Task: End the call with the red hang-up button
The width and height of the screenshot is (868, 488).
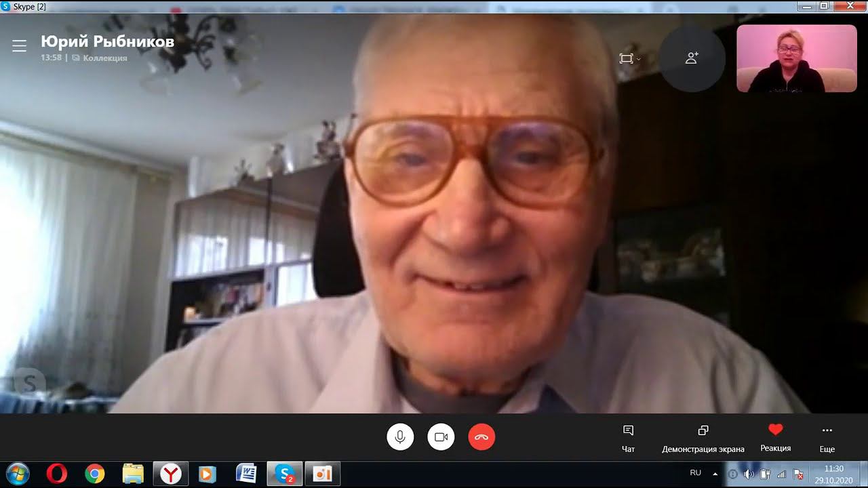Action: 481,437
